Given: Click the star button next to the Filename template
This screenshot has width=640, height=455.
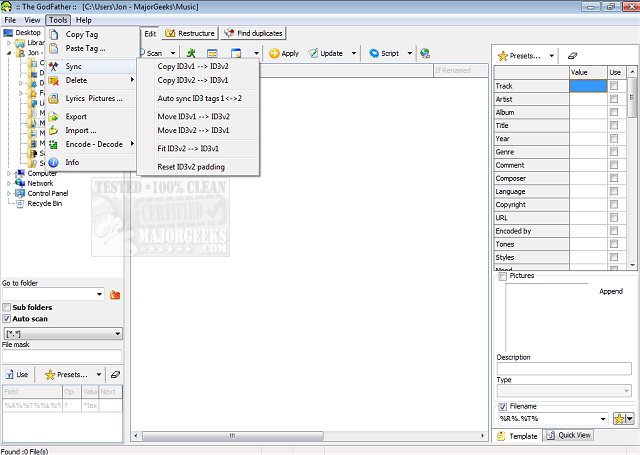Looking at the screenshot, I should [x=619, y=419].
